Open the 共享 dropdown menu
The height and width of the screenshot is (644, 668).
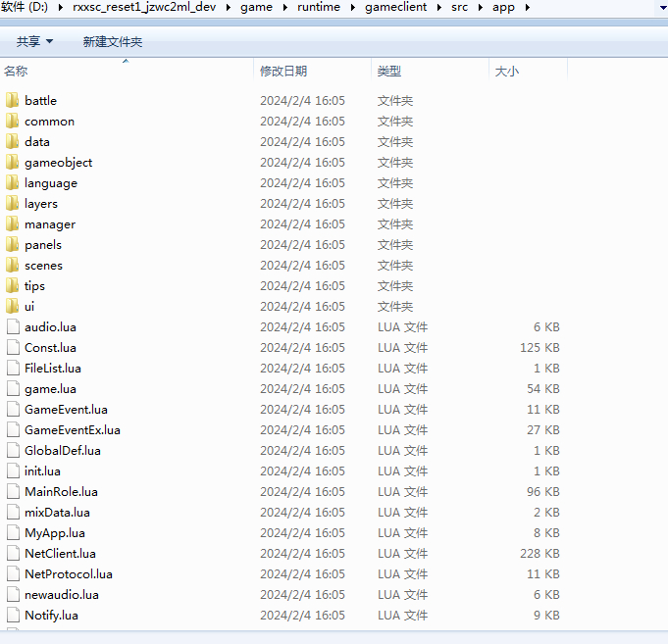click(35, 42)
